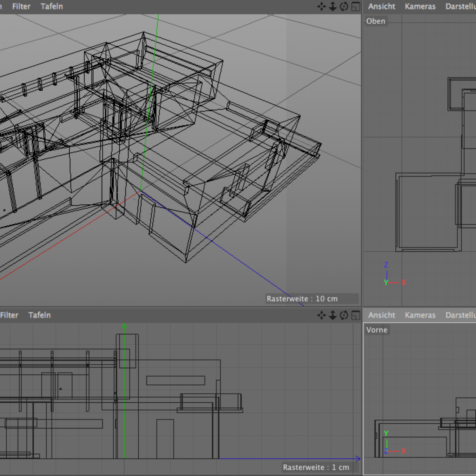Click the rotate camera icon in perspective viewport
Image resolution: width=476 pixels, height=476 pixels.
[x=344, y=7]
